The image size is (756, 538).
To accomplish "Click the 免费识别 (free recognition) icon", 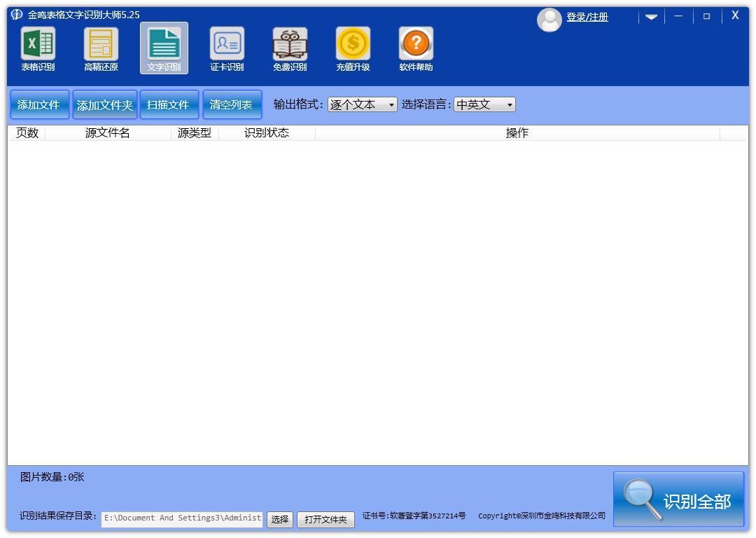I will pyautogui.click(x=290, y=48).
